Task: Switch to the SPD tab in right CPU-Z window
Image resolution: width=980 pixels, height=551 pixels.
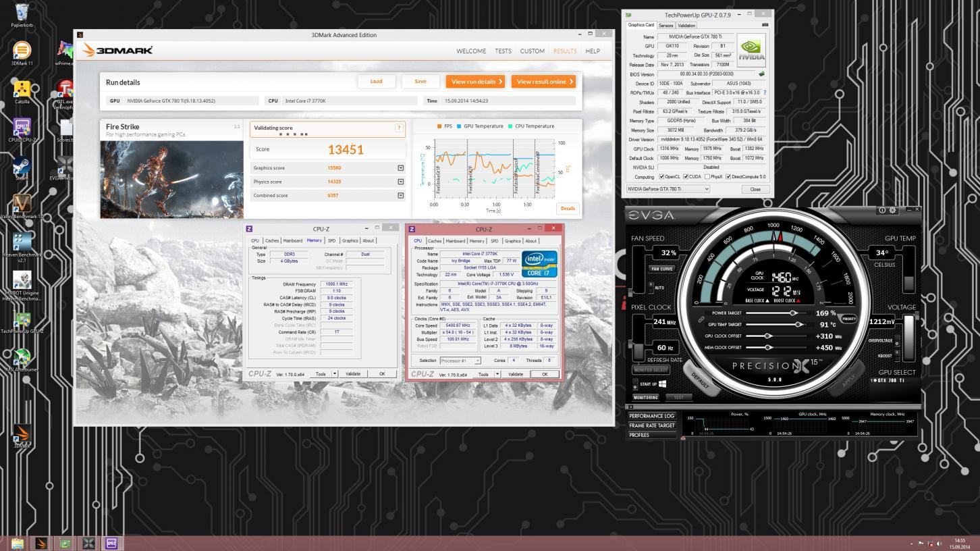Action: 494,241
